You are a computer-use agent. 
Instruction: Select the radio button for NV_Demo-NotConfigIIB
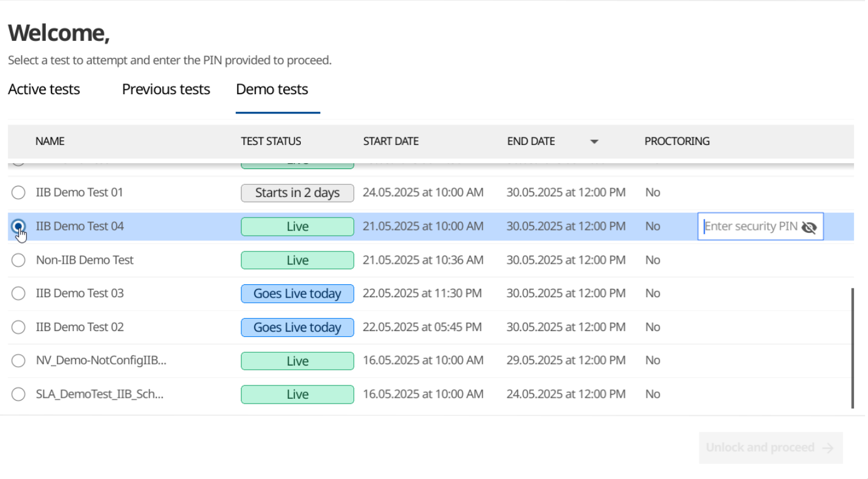[18, 360]
